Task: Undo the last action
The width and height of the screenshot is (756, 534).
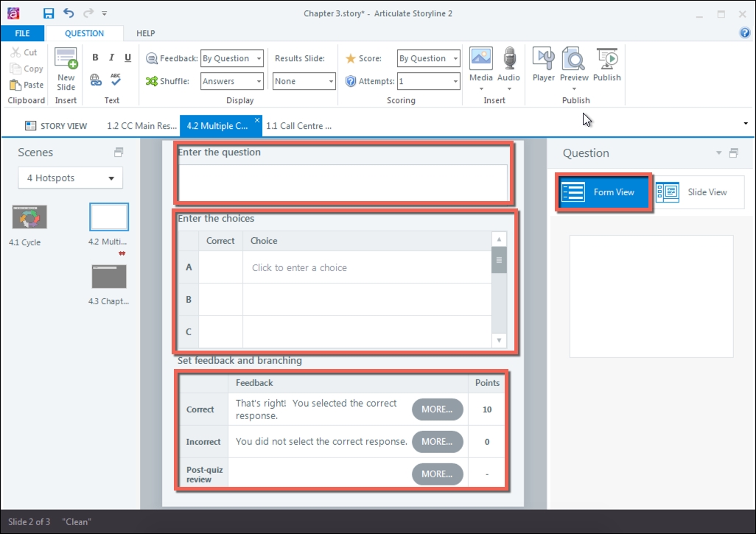Action: [x=69, y=13]
